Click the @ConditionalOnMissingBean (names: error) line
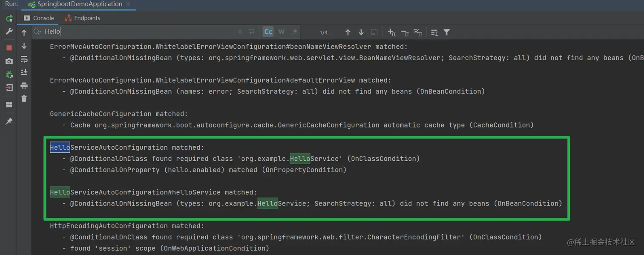Screen dimensions: 644x255 (273, 91)
